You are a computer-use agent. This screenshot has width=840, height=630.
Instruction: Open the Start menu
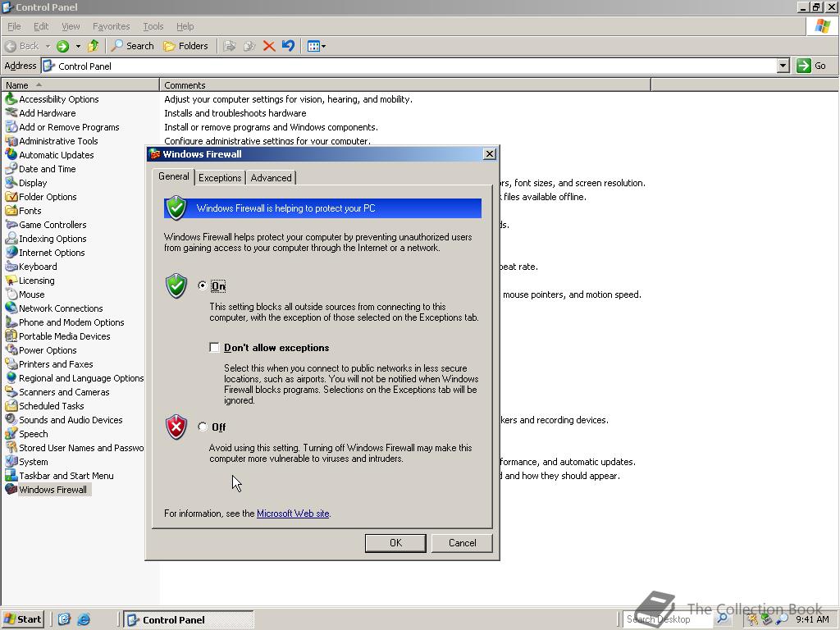coord(22,619)
